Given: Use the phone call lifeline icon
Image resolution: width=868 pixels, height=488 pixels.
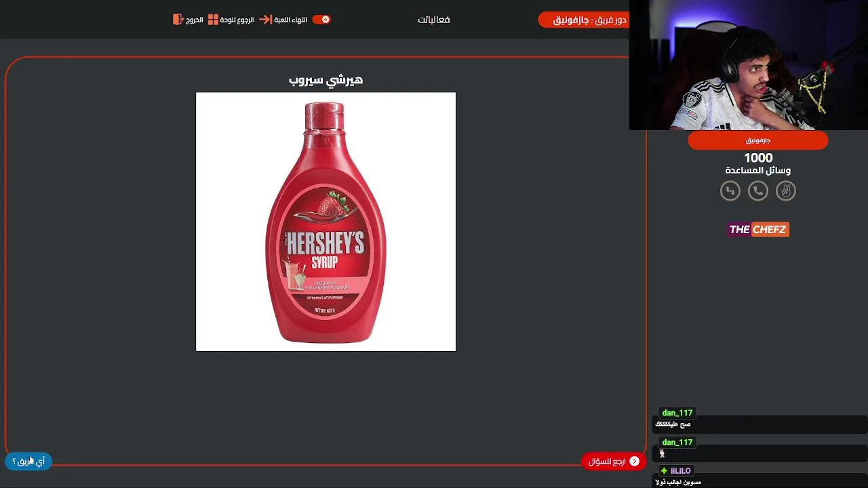Looking at the screenshot, I should pos(758,191).
